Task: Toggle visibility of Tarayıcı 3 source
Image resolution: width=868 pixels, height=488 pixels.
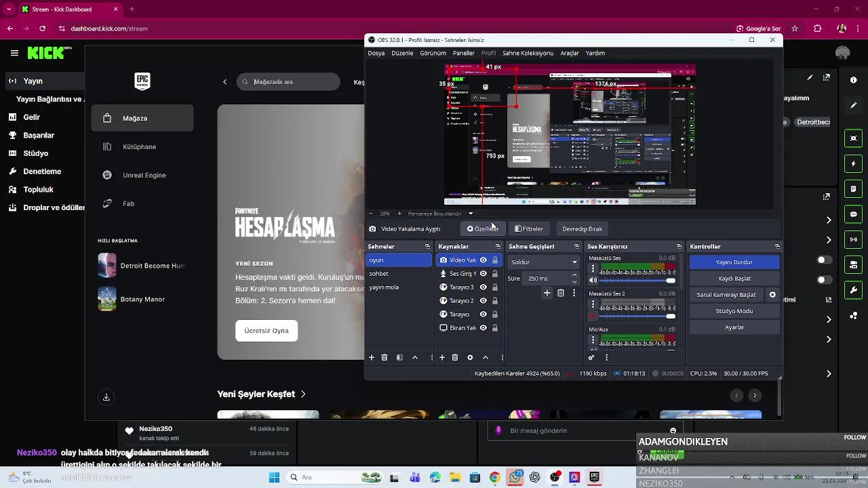Action: tap(484, 287)
